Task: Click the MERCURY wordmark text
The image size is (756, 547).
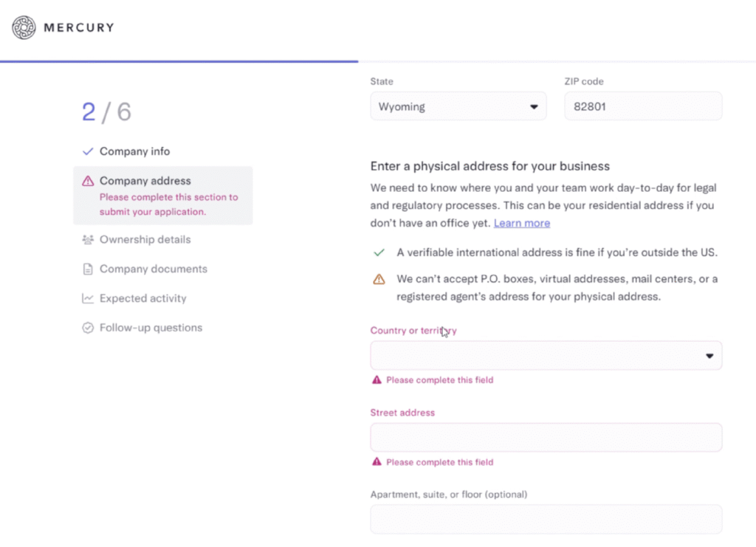Action: point(79,28)
